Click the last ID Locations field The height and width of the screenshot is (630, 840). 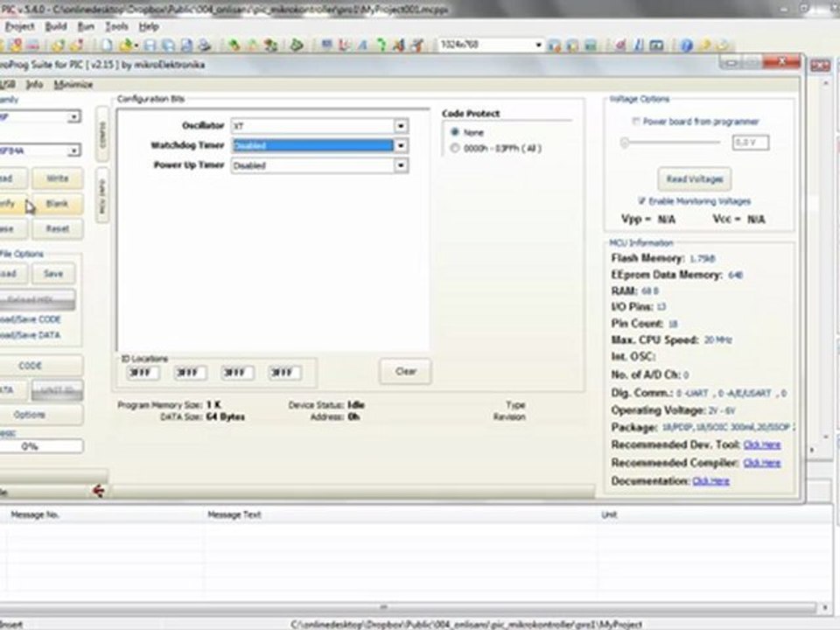point(284,373)
